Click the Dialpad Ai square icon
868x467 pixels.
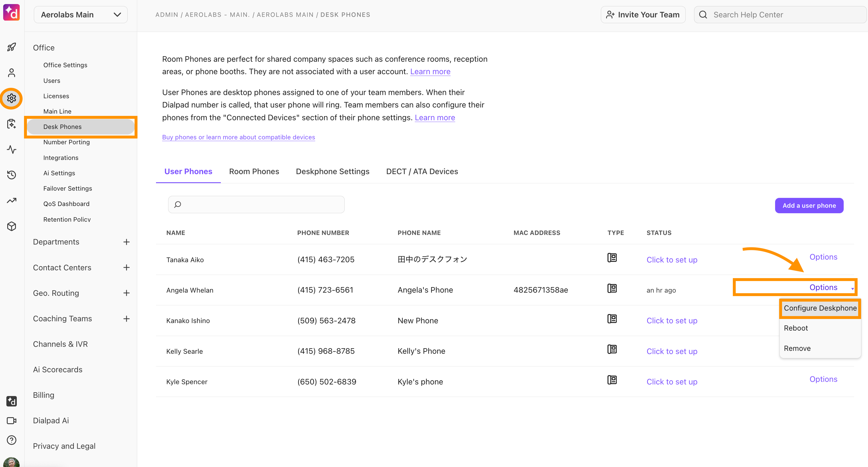pos(12,401)
